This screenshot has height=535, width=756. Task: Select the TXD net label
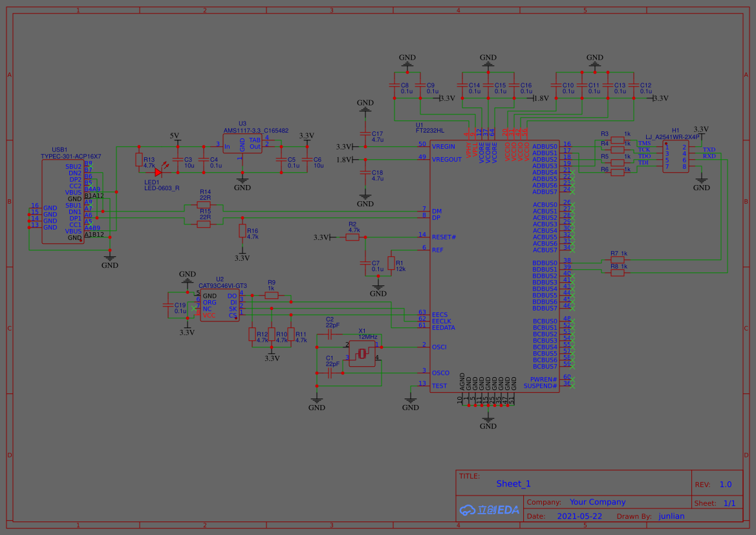tap(709, 149)
